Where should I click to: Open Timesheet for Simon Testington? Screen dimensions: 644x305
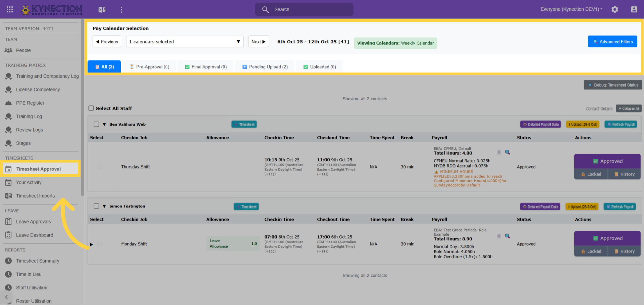(x=246, y=207)
